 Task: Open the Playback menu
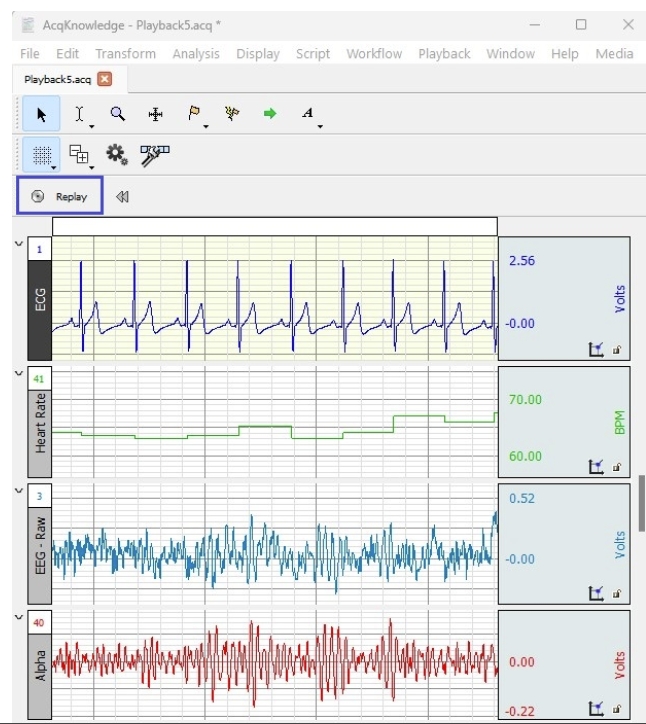click(x=444, y=54)
